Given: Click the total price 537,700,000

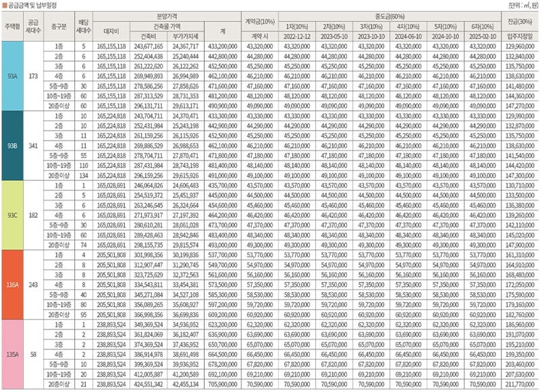Looking at the screenshot, I should click(223, 255).
